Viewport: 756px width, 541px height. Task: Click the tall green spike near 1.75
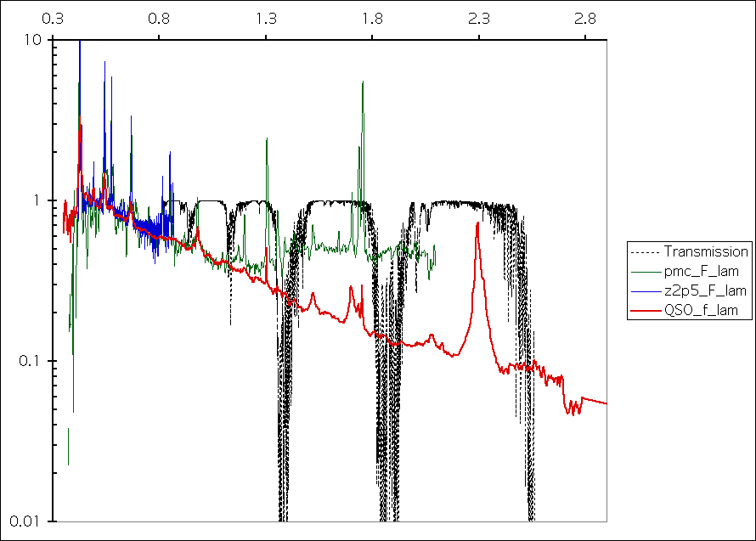363,85
